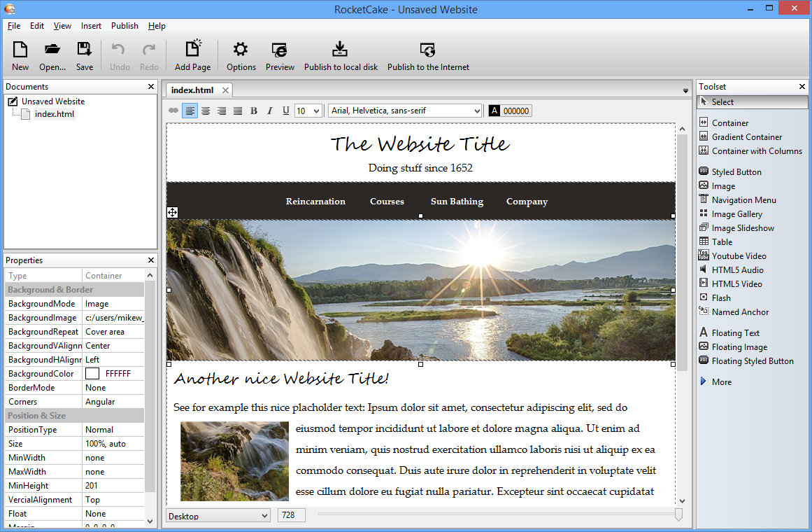Click Publish to the Internet icon

click(x=428, y=50)
